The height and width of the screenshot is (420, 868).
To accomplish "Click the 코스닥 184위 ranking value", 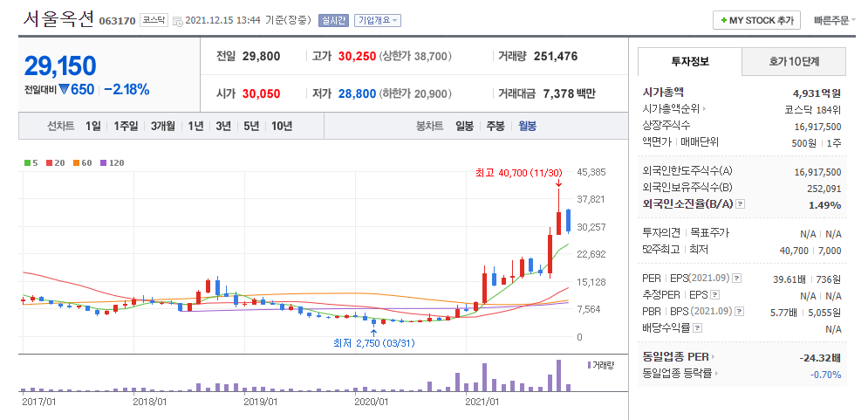I will click(x=813, y=109).
